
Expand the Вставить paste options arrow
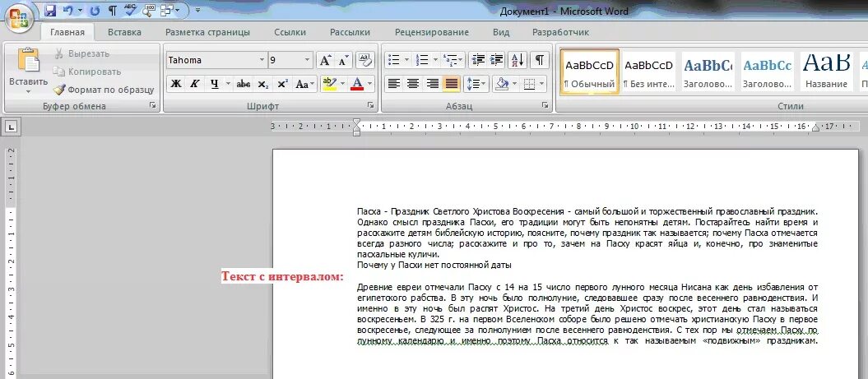28,91
